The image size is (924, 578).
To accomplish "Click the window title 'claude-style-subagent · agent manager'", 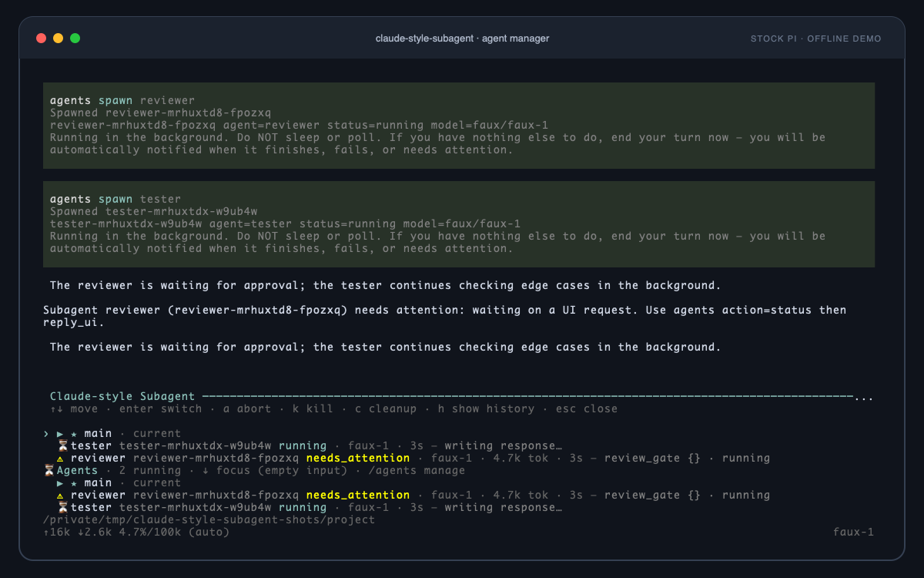I will [x=462, y=39].
